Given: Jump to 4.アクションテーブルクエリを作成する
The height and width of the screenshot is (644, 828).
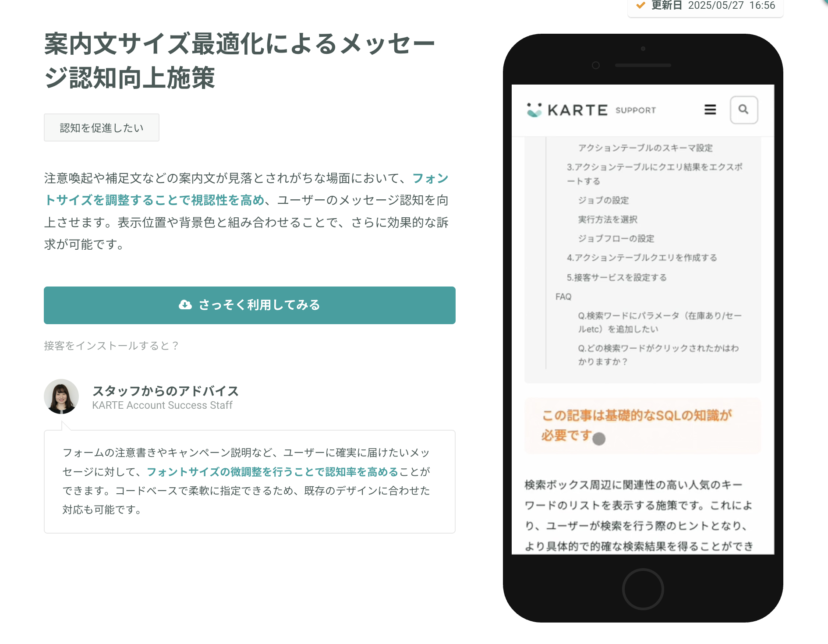Looking at the screenshot, I should pos(642,258).
